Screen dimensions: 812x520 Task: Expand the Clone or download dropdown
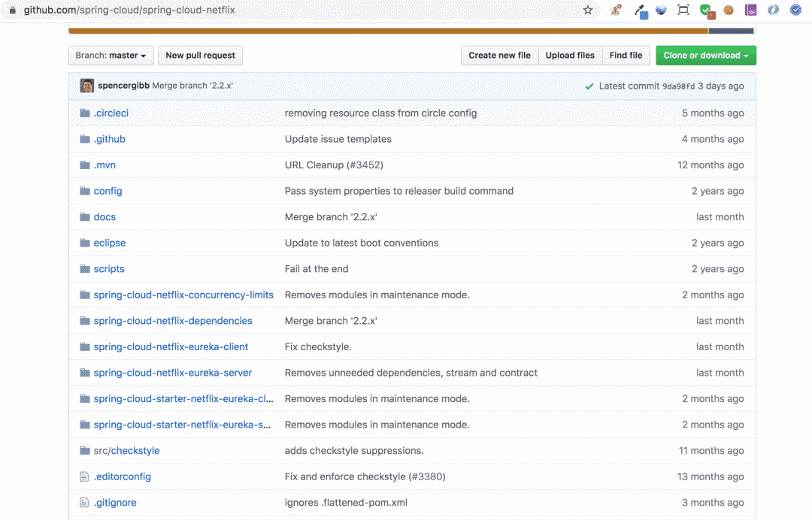(x=705, y=56)
